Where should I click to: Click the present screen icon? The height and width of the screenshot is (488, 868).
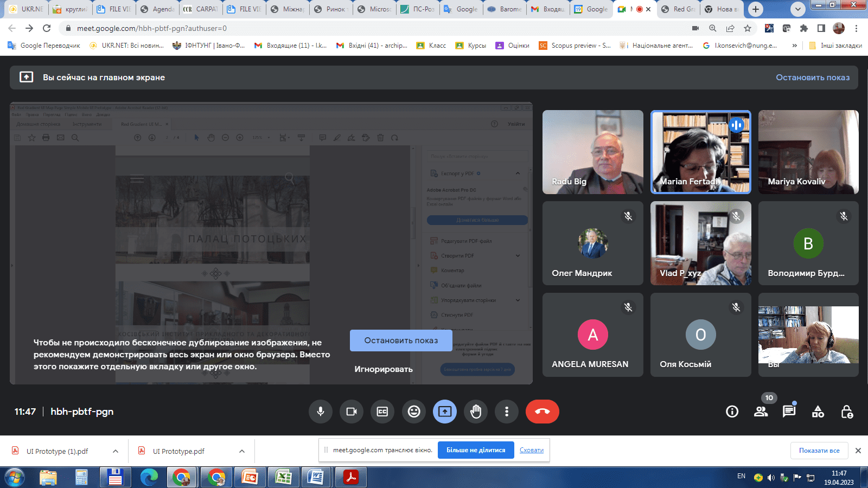click(445, 412)
